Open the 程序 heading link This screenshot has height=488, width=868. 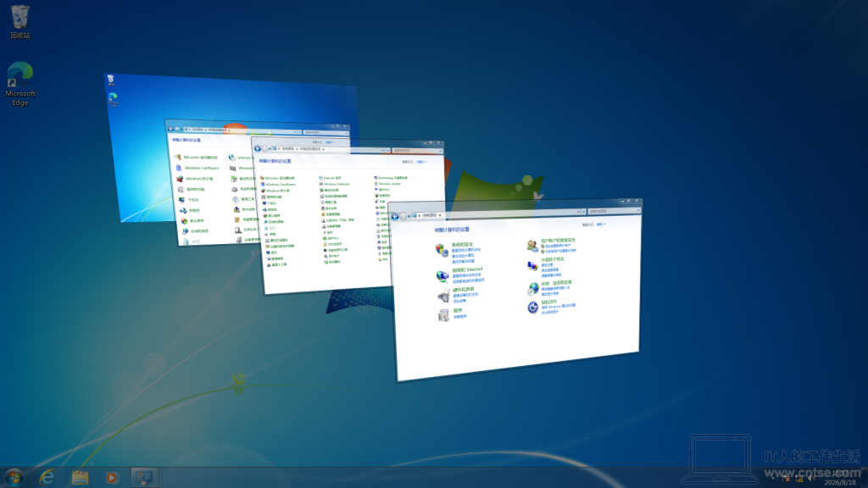pos(458,311)
